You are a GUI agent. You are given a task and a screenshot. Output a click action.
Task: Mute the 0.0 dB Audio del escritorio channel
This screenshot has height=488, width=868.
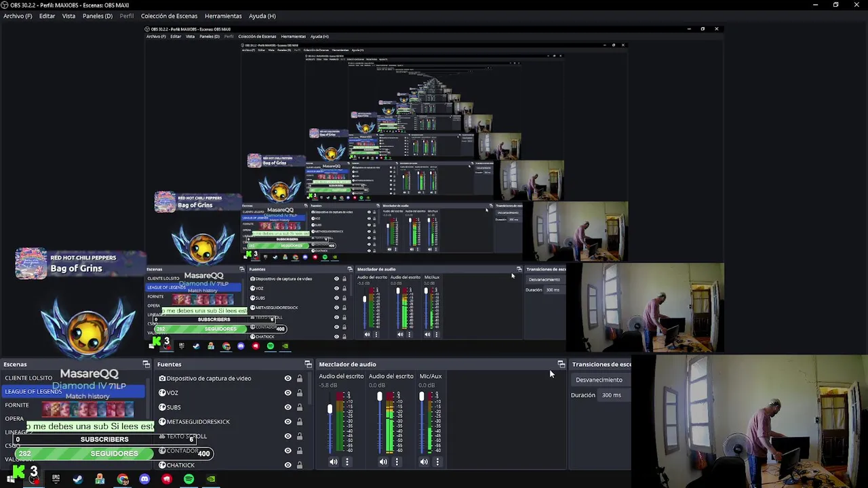pyautogui.click(x=383, y=462)
